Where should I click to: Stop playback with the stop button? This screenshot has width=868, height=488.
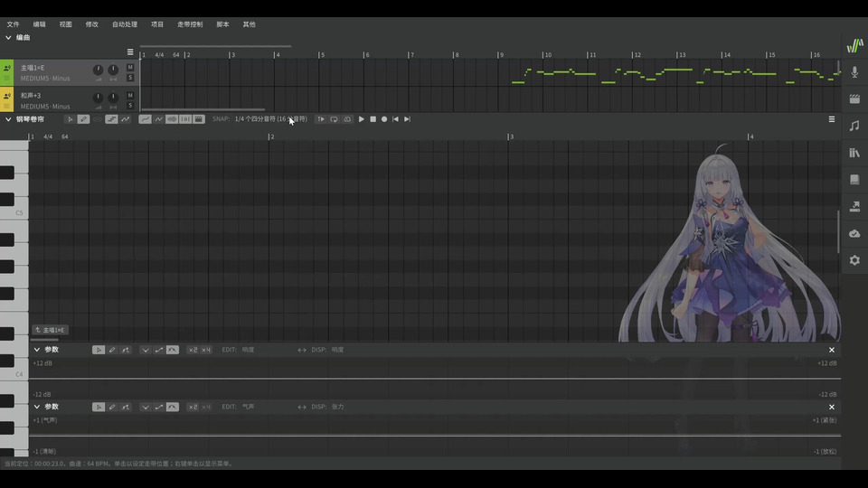[373, 119]
